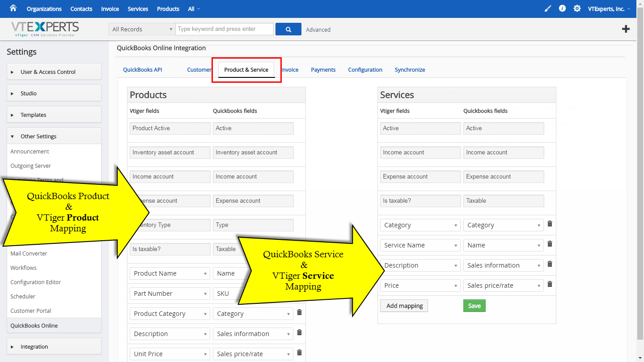Open the Organizations menu
This screenshot has height=362, width=644.
(x=44, y=8)
